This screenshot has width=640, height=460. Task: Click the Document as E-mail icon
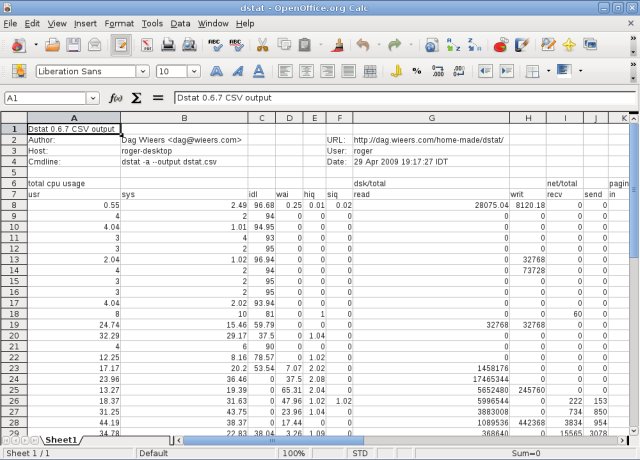point(95,45)
